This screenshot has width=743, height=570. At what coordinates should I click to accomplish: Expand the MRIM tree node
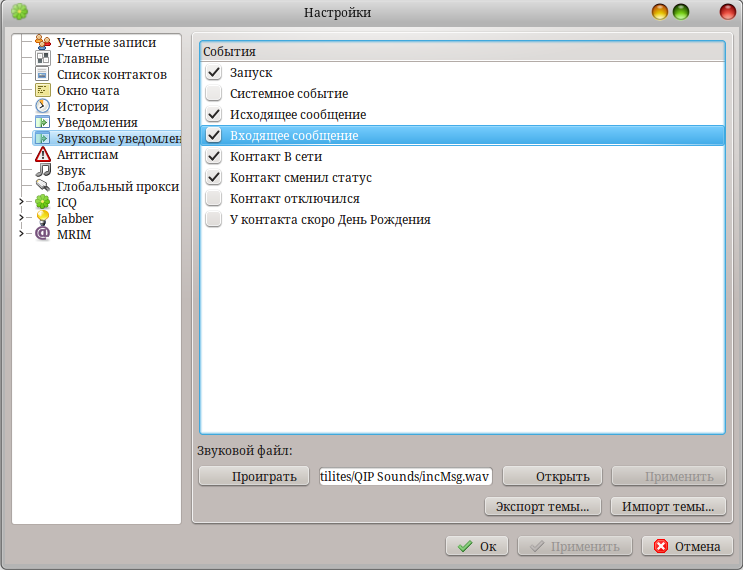pos(21,234)
